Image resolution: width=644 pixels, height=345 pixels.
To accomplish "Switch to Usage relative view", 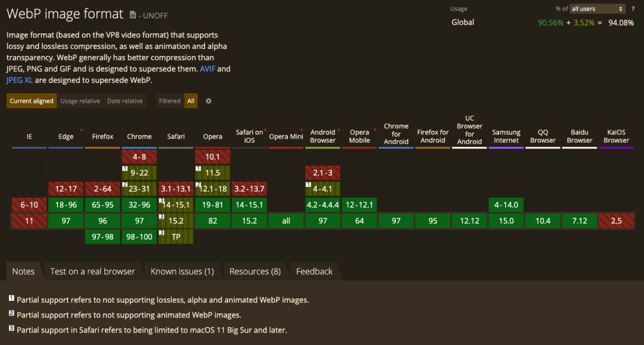I will coord(80,101).
